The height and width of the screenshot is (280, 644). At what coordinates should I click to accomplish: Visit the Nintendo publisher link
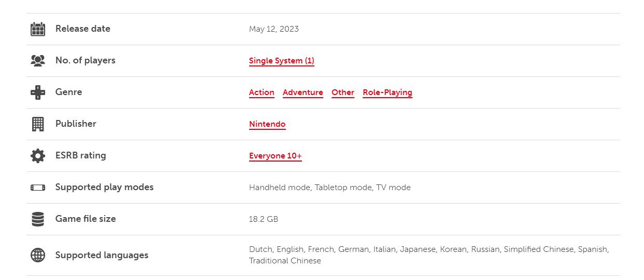point(267,124)
